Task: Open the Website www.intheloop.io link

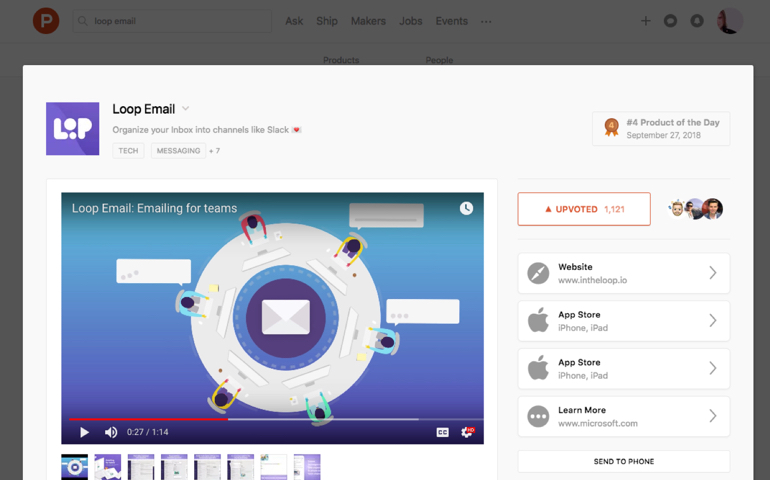Action: pos(624,273)
